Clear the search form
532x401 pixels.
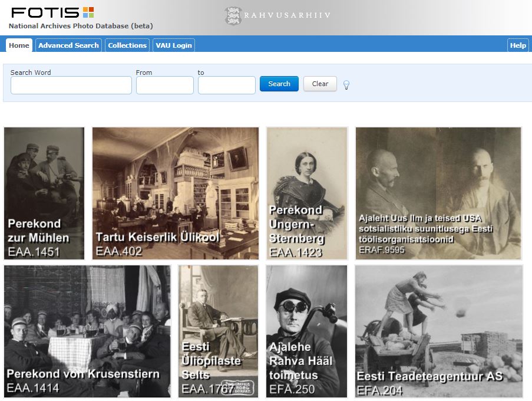tap(320, 84)
